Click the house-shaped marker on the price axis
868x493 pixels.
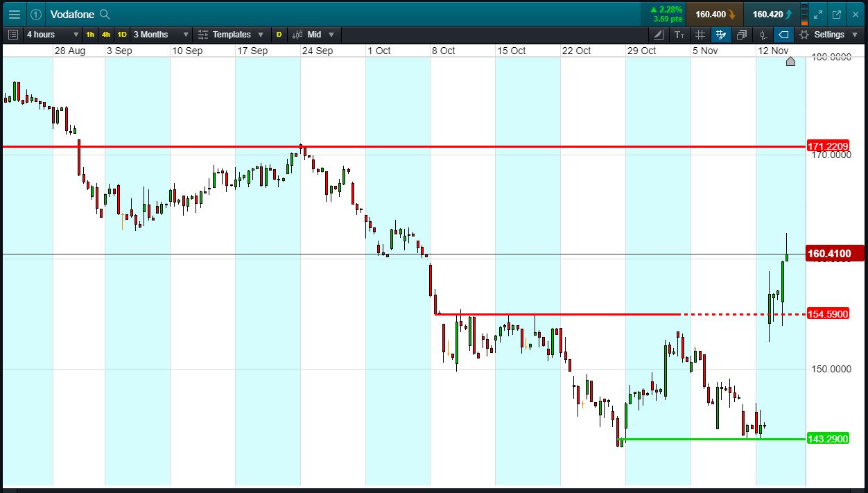pos(791,61)
